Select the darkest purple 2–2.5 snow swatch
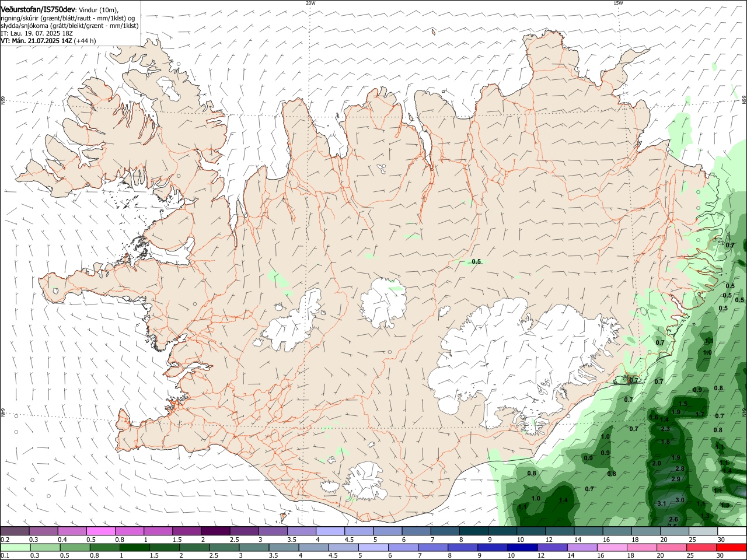The height and width of the screenshot is (560, 747). [215, 531]
